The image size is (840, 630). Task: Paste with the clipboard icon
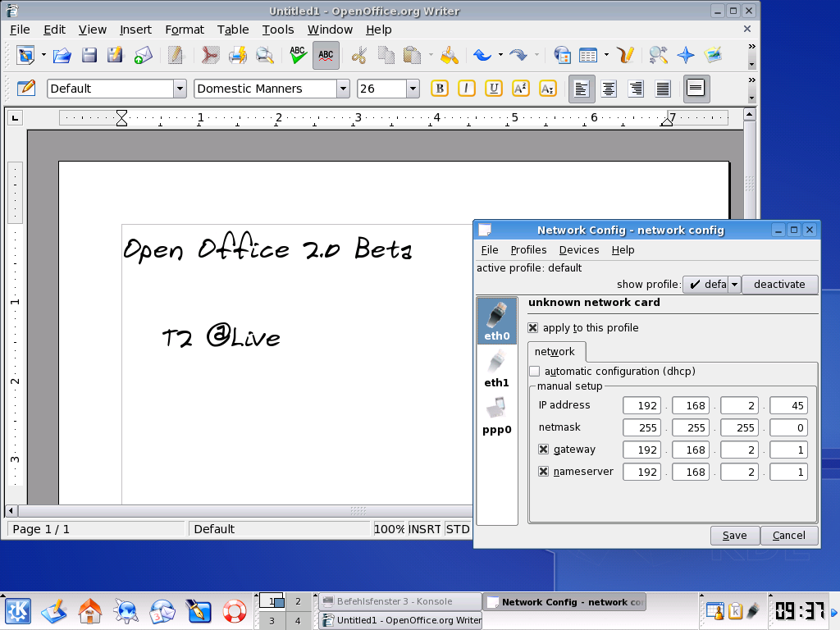coord(412,55)
